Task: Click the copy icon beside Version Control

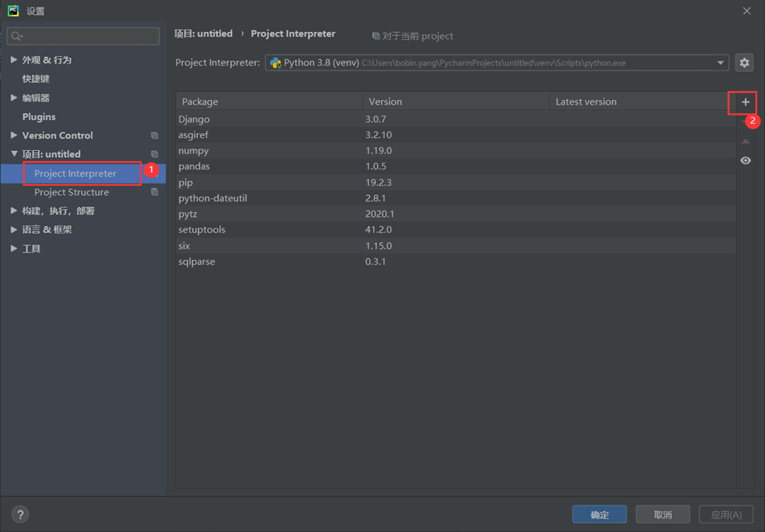Action: coord(155,135)
